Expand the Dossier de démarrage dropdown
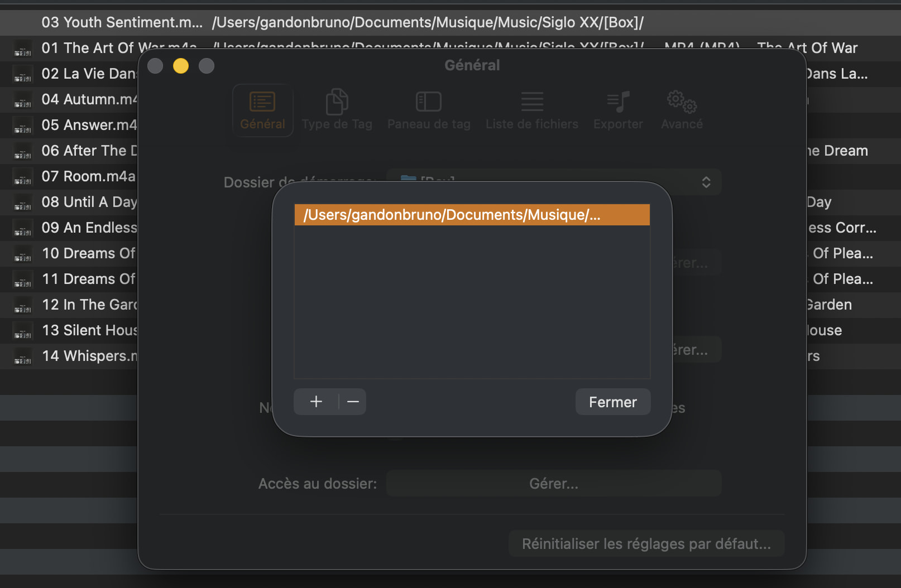The width and height of the screenshot is (901, 588). pos(554,182)
